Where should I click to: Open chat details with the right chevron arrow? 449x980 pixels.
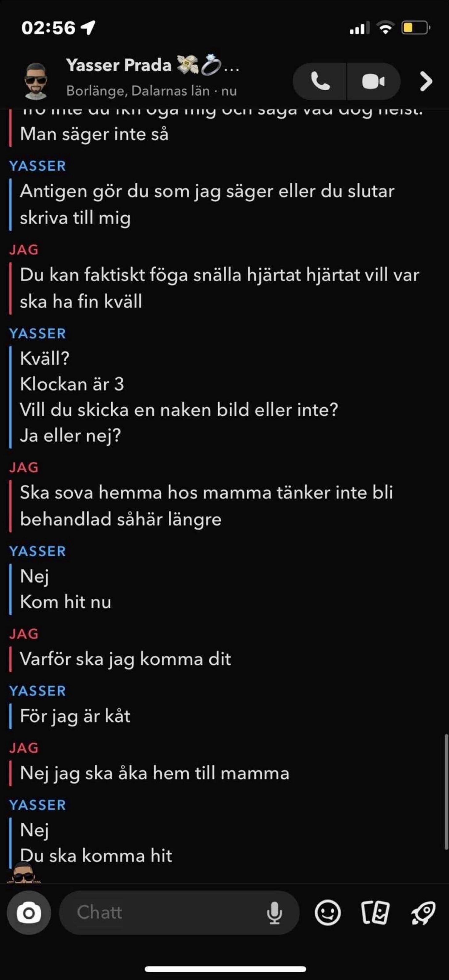426,81
